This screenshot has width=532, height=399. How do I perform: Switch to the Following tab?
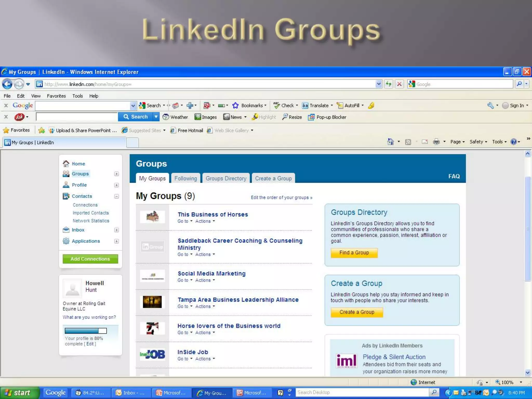(185, 178)
